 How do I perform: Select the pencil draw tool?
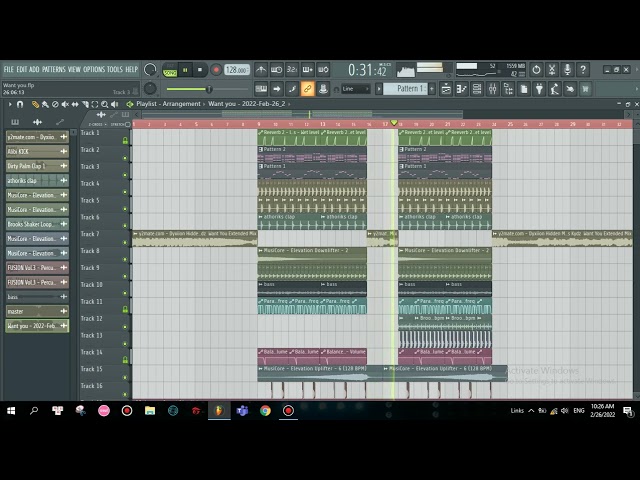click(x=36, y=104)
